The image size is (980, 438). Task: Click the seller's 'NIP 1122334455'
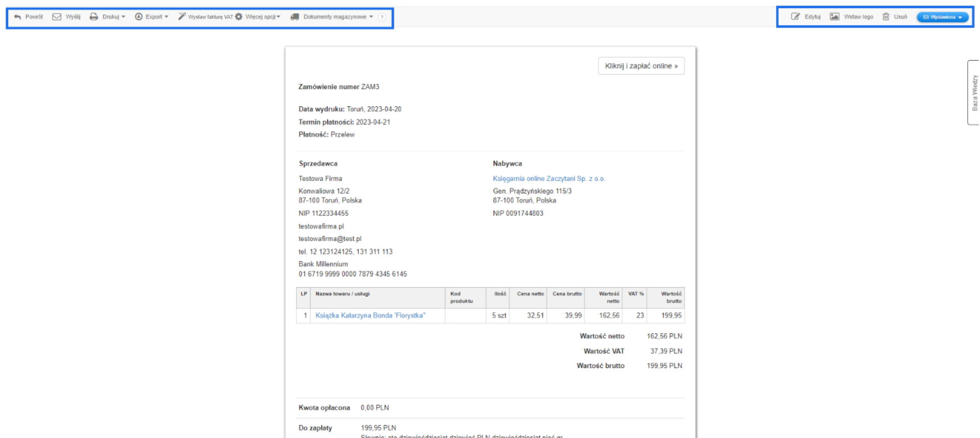click(x=324, y=213)
